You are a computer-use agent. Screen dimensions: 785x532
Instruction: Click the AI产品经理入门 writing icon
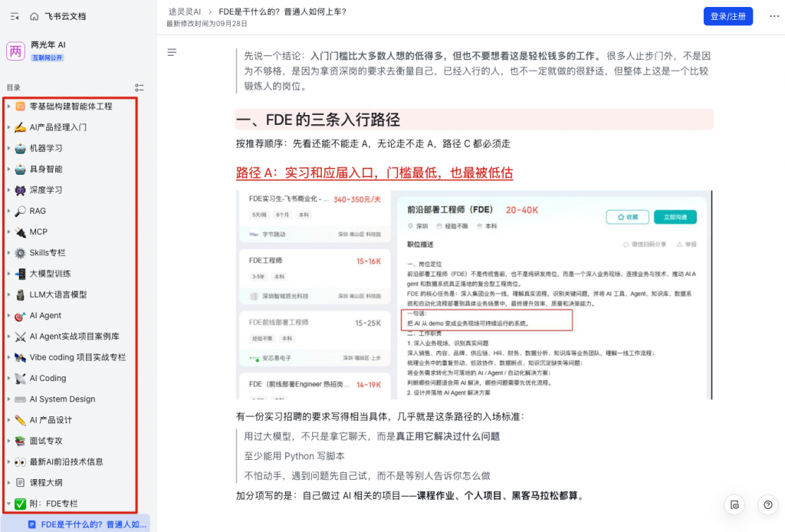[20, 127]
